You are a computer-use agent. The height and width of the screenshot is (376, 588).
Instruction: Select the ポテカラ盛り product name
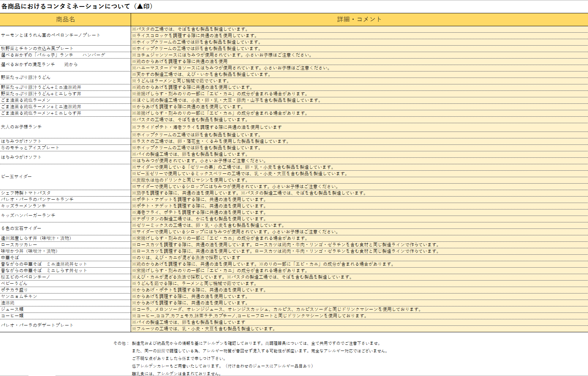click(14, 290)
